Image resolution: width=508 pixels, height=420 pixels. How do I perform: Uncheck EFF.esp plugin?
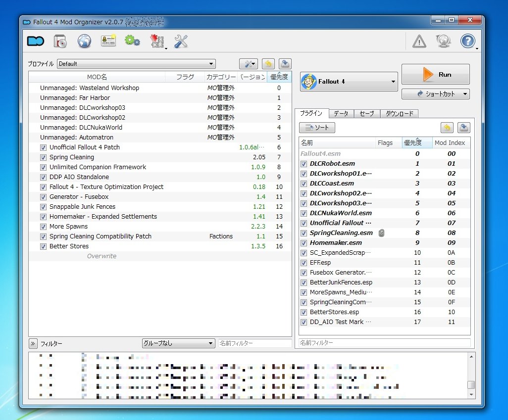click(x=304, y=263)
